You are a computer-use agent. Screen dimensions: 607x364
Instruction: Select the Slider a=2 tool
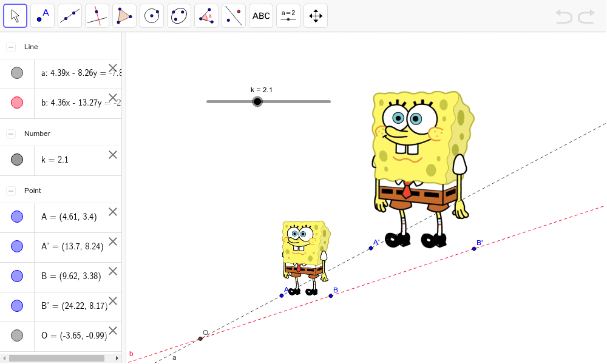point(288,16)
